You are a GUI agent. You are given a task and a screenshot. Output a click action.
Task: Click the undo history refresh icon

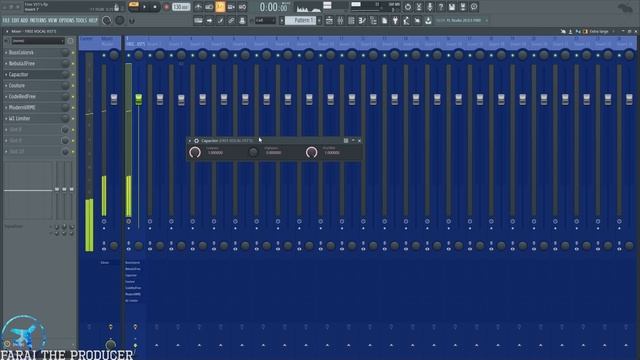coord(407,7)
